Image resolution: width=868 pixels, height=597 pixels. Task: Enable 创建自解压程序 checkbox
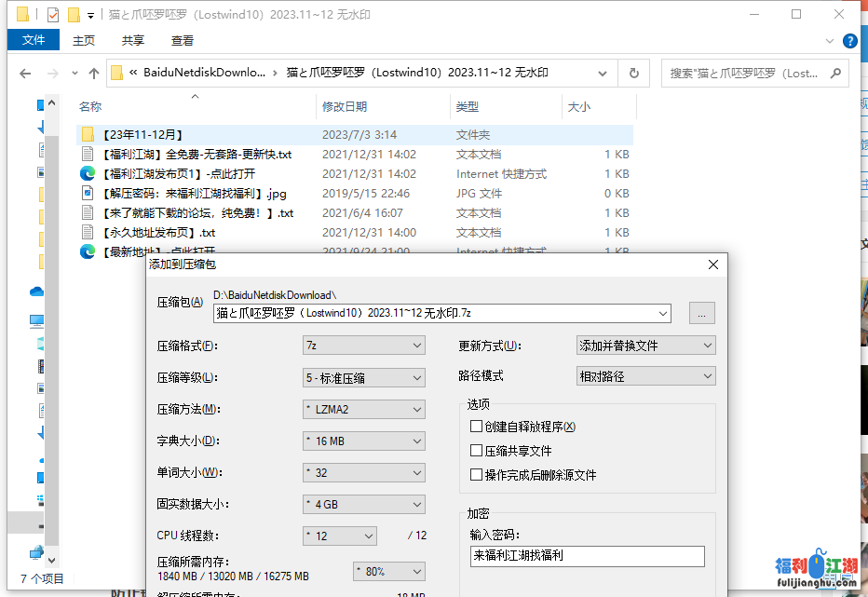coord(477,426)
